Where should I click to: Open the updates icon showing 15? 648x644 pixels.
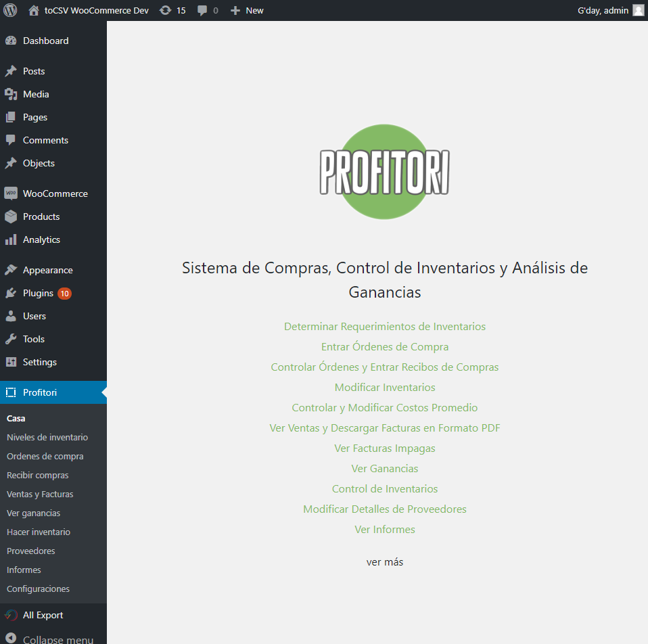[165, 10]
